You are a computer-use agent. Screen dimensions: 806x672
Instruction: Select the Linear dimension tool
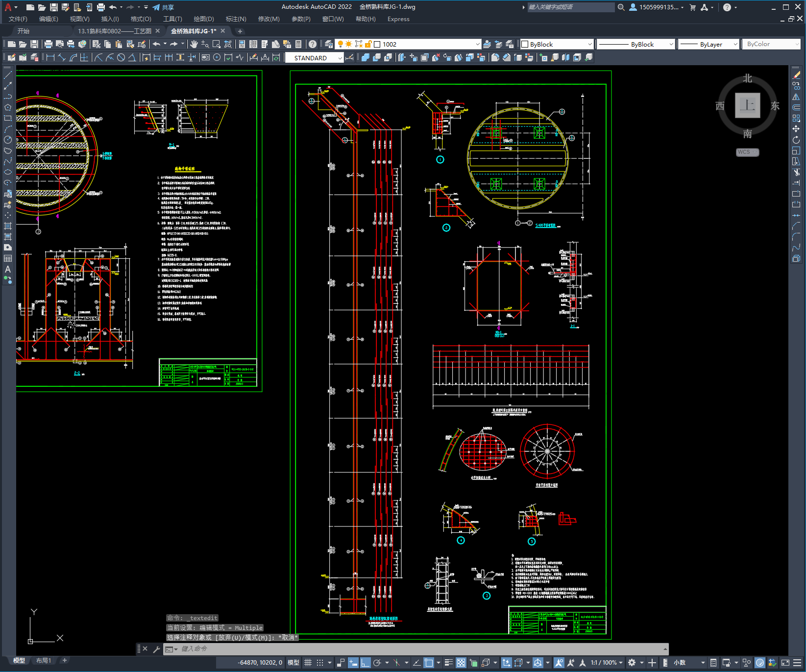coord(50,57)
